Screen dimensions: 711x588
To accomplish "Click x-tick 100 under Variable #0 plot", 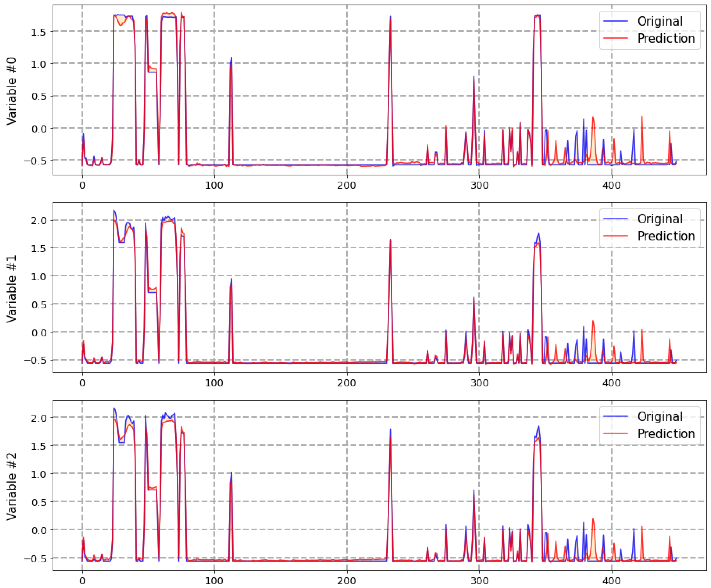I will (x=214, y=185).
